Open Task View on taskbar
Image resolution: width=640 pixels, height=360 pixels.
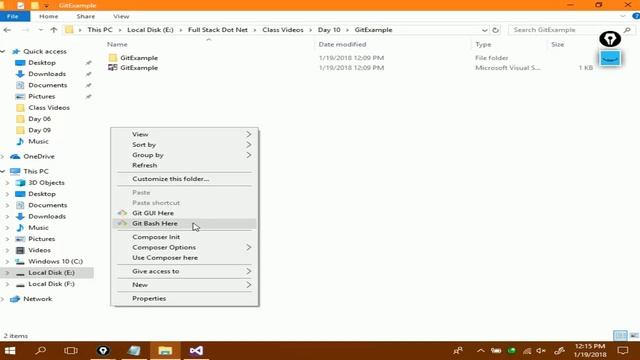[71, 351]
